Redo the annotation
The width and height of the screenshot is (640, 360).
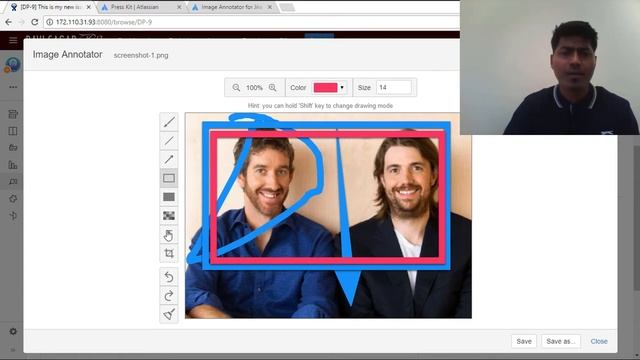click(x=169, y=296)
